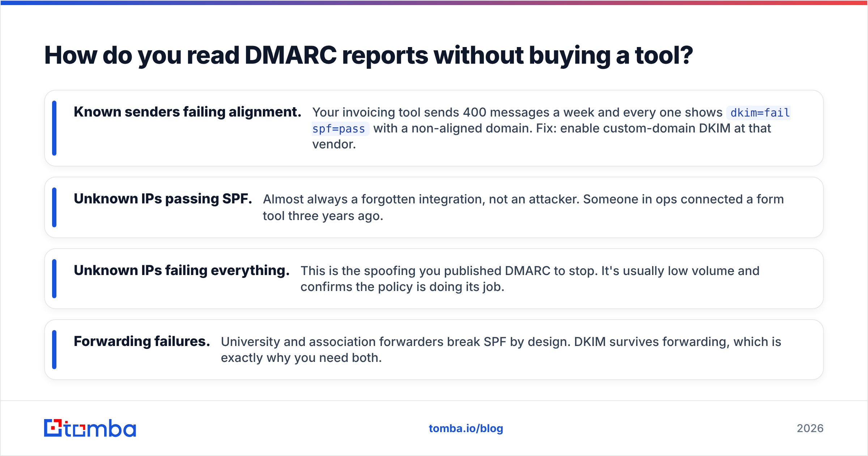Select the 'Unknown IPs failing everything.' title

182,271
